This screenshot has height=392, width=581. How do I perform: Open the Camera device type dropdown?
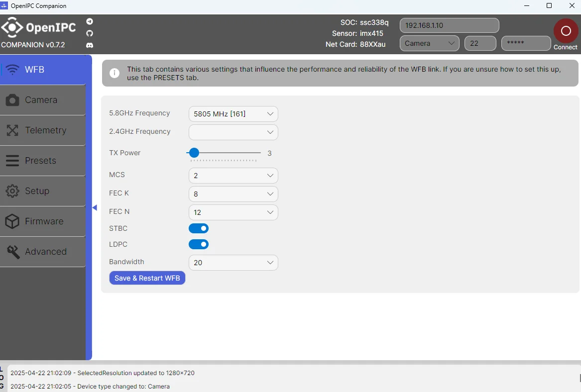coord(430,43)
